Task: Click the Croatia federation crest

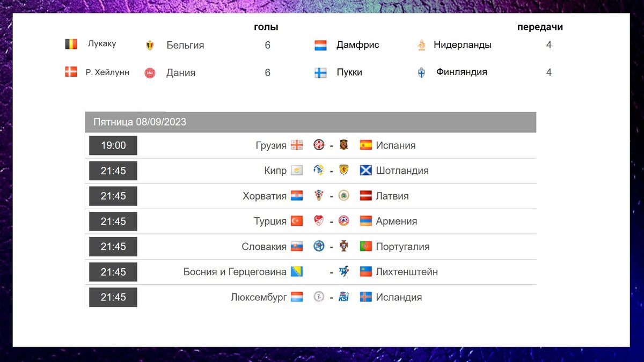Action: (x=319, y=196)
